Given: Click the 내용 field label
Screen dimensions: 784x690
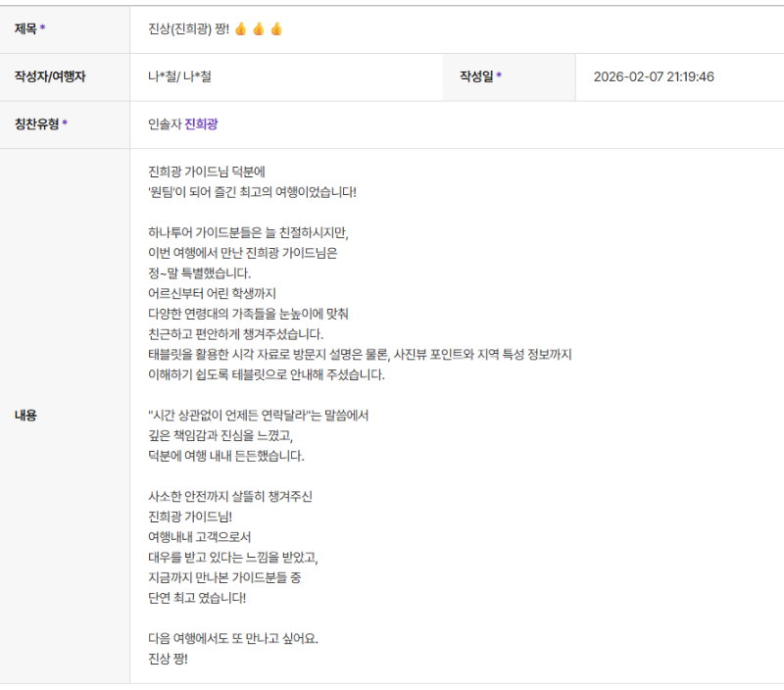Looking at the screenshot, I should [x=25, y=416].
